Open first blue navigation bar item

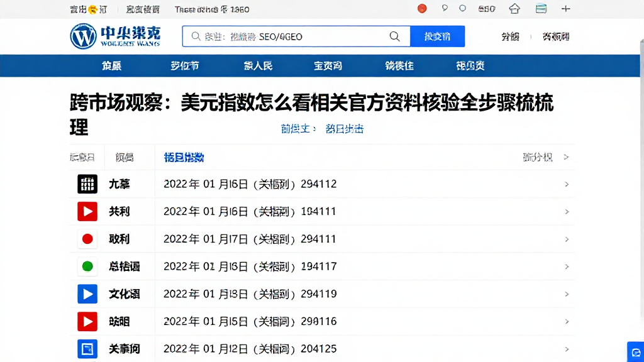(112, 65)
